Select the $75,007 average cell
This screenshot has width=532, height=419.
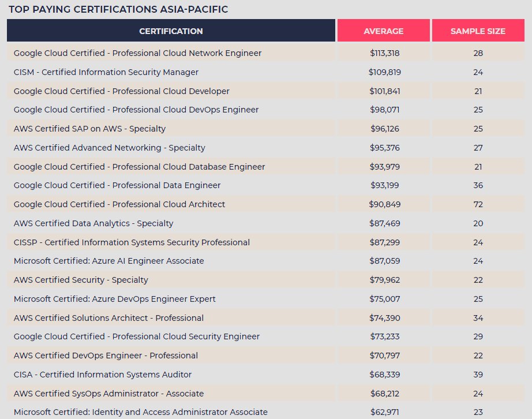click(385, 299)
